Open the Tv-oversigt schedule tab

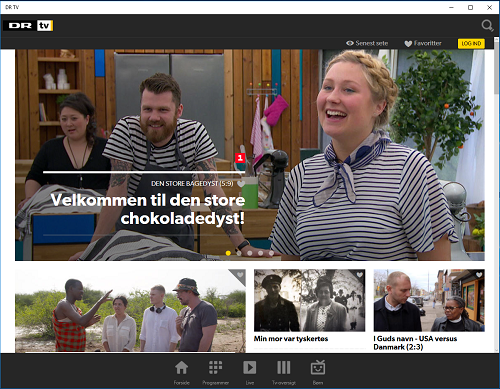tap(284, 373)
